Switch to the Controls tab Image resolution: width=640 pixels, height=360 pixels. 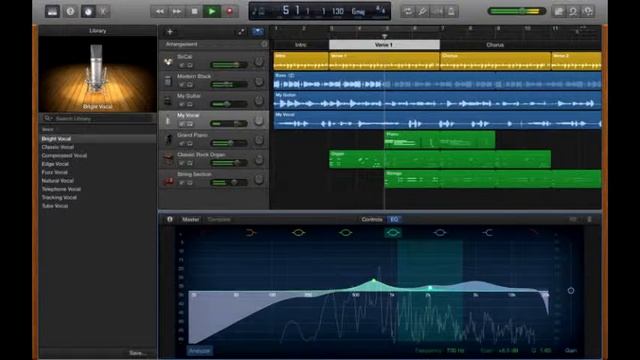(x=371, y=220)
